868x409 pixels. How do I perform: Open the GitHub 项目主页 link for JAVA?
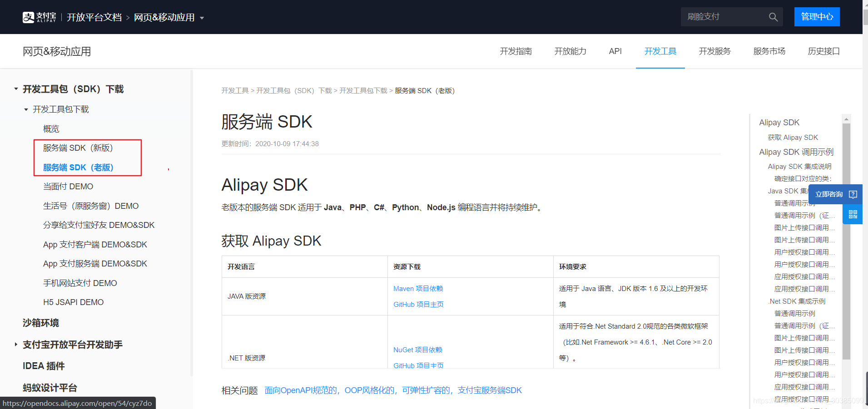(418, 305)
